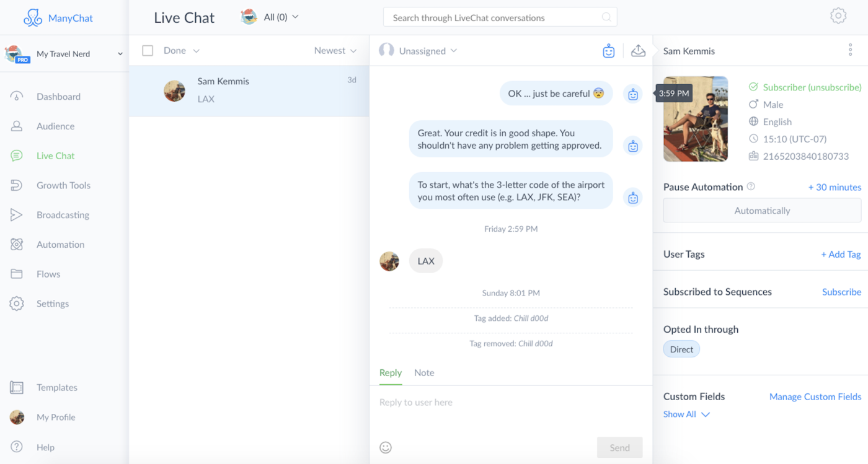The height and width of the screenshot is (464, 868).
Task: Open My Profile
Action: coord(56,418)
